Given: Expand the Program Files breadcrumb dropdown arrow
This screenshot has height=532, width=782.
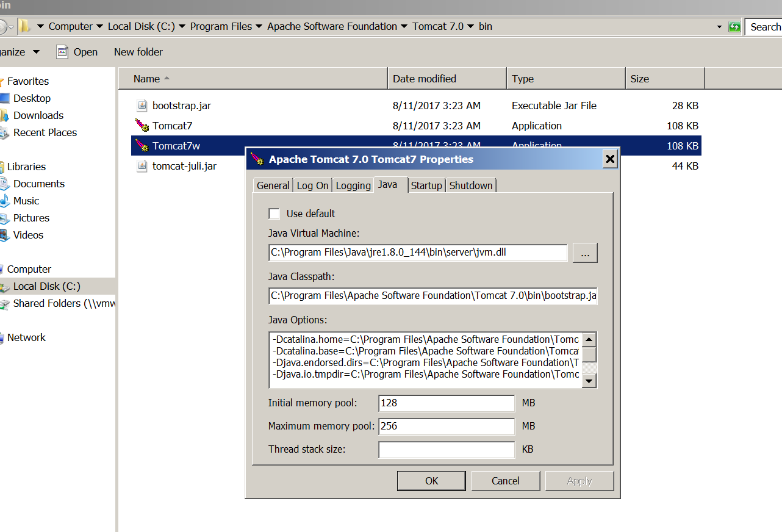Looking at the screenshot, I should coord(259,27).
